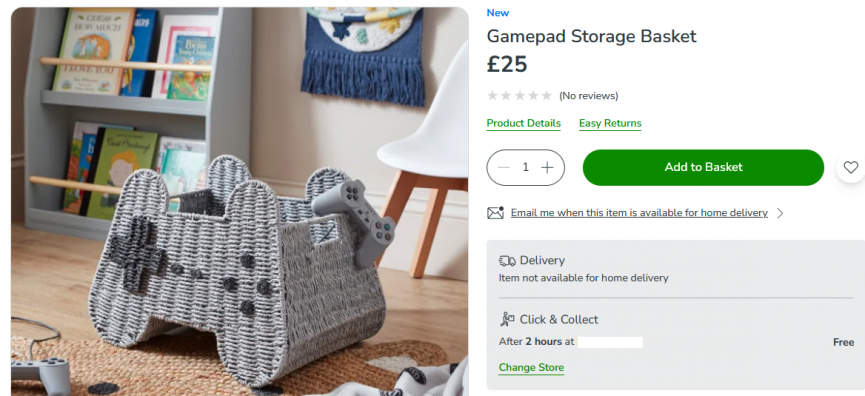Select Change Store link
The image size is (865, 396).
coord(531,367)
